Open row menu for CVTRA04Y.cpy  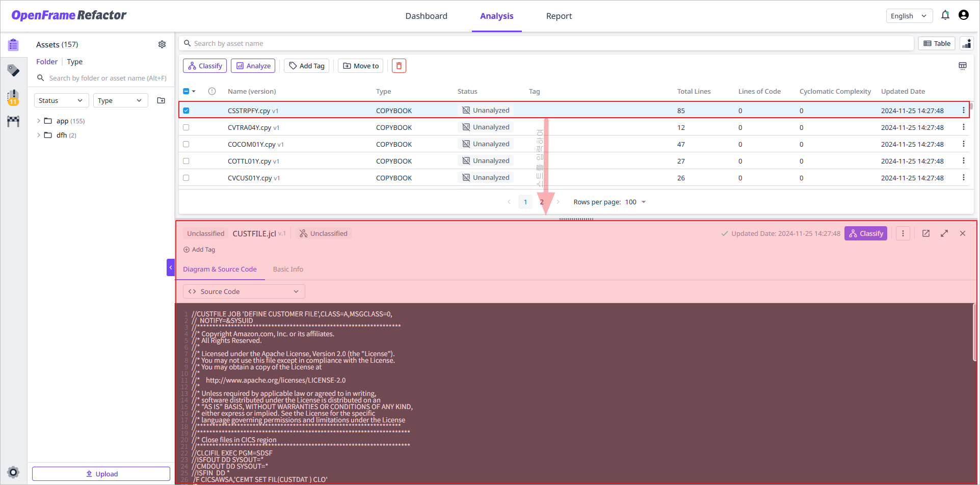coord(963,127)
